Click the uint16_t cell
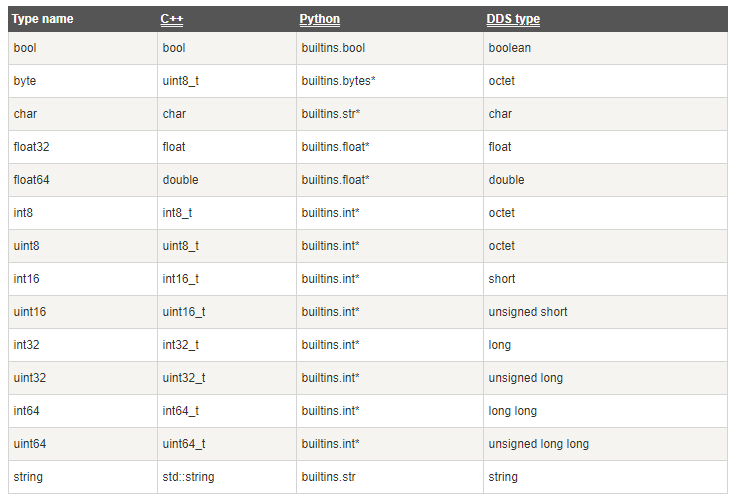 (x=184, y=312)
